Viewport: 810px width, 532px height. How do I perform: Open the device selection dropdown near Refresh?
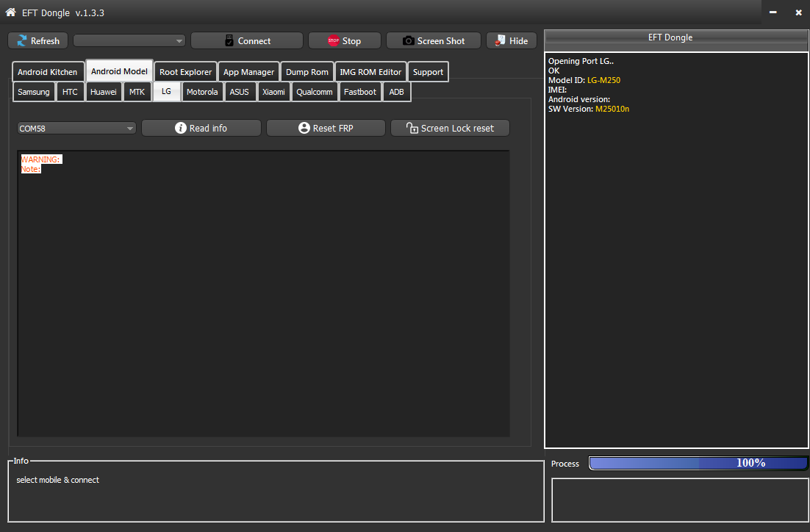[x=129, y=41]
